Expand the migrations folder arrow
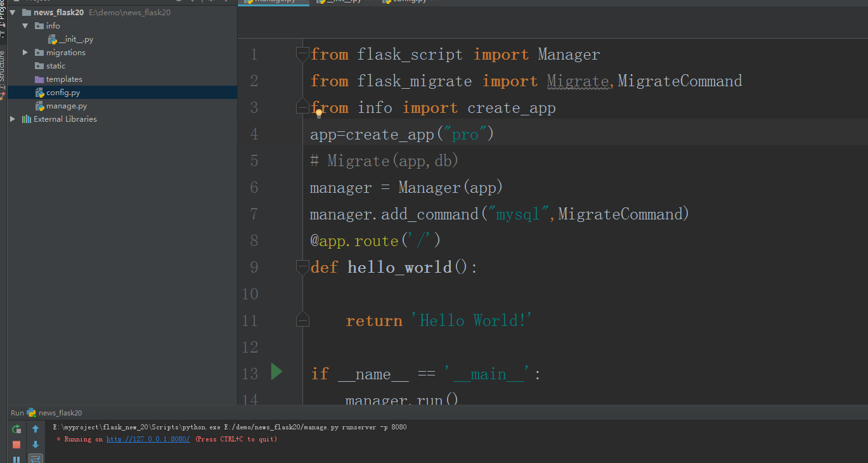 (x=25, y=53)
